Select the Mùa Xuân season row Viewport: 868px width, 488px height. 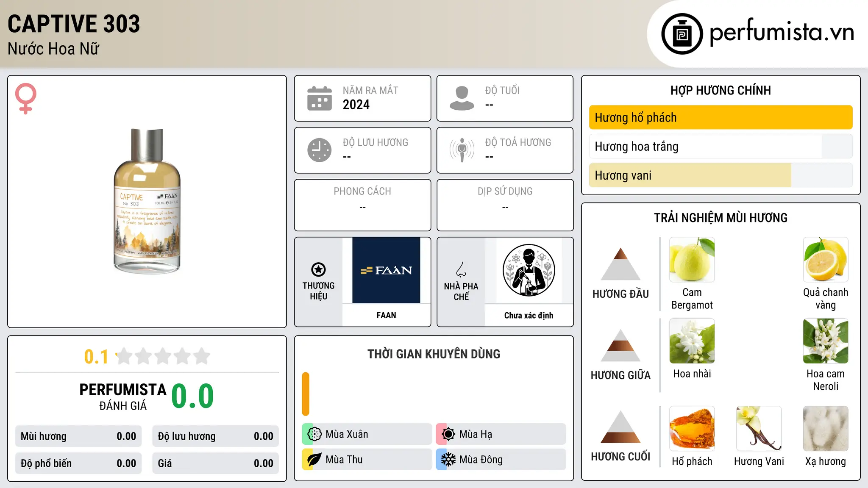(x=367, y=434)
